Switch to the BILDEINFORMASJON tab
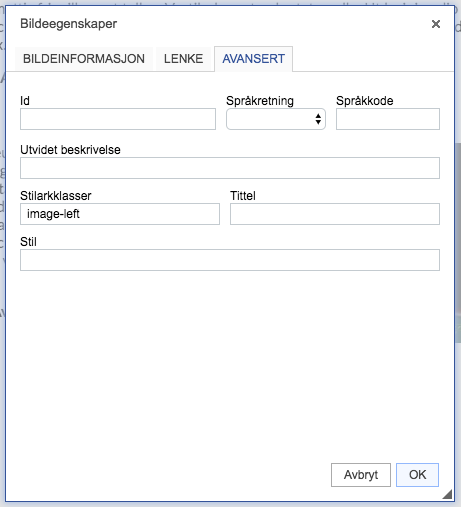This screenshot has width=461, height=507. click(x=84, y=59)
